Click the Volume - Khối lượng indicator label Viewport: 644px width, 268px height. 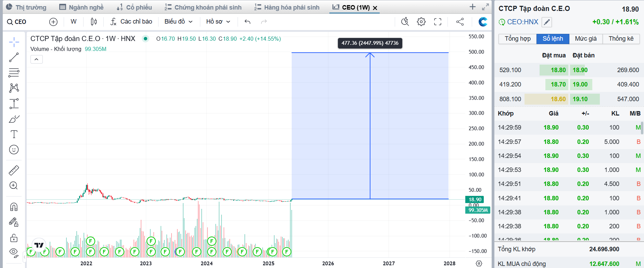click(x=56, y=49)
